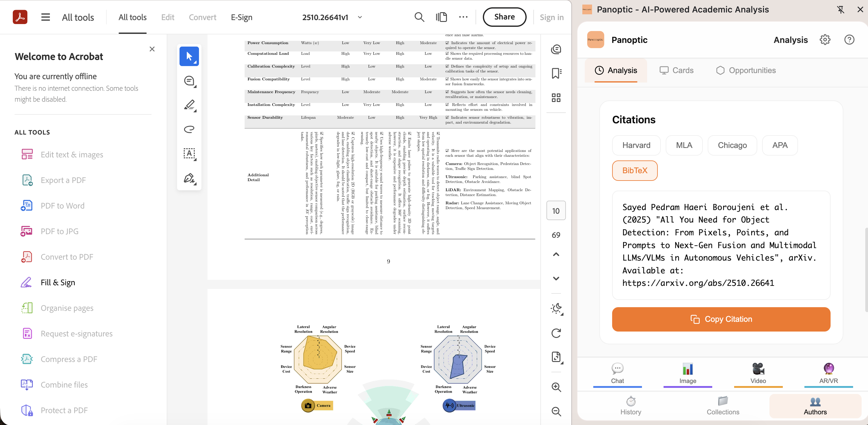Choose the APA citation style
Viewport: 868px width, 425px height.
coord(779,146)
